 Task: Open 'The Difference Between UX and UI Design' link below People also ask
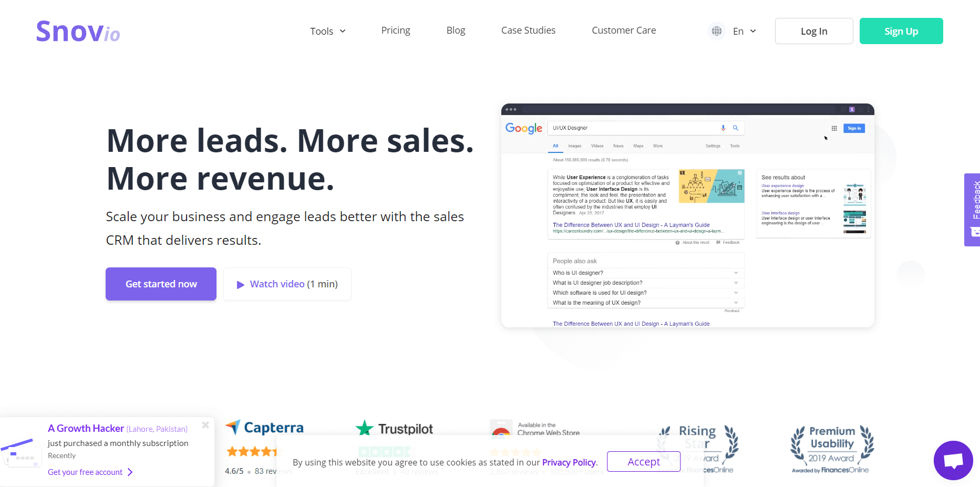click(631, 324)
